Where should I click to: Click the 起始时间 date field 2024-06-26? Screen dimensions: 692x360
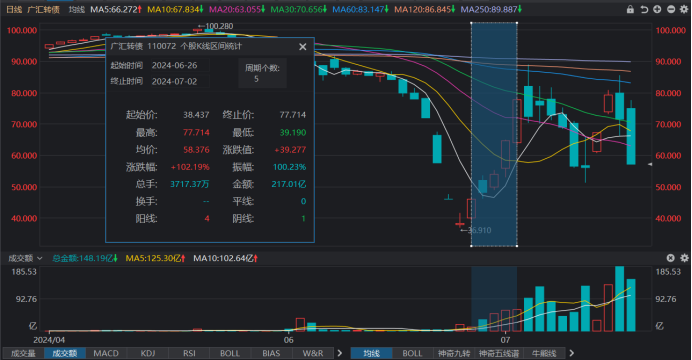(x=179, y=65)
